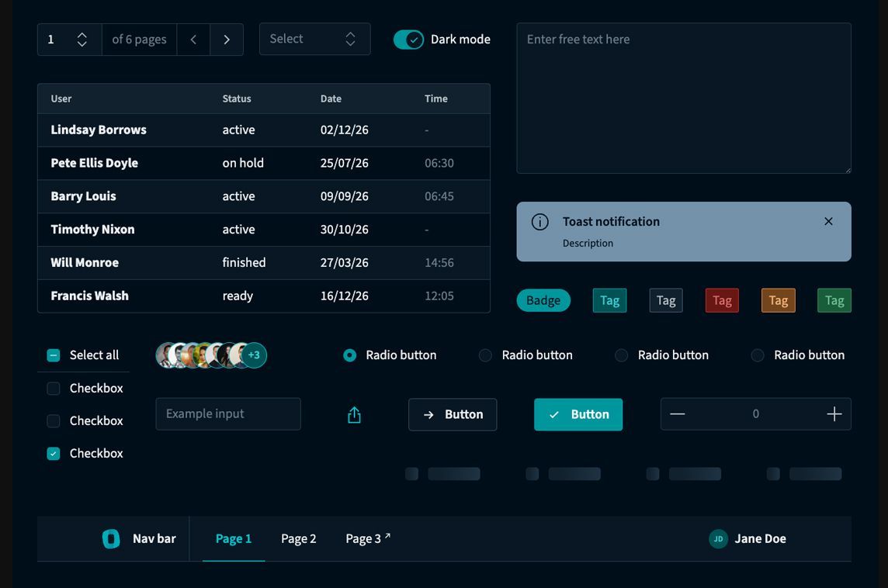This screenshot has height=588, width=888.
Task: Switch to Page 2 tab
Action: point(298,539)
